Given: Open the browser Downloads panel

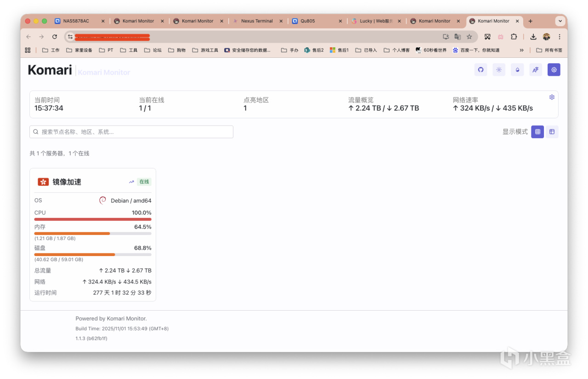Looking at the screenshot, I should tap(533, 37).
